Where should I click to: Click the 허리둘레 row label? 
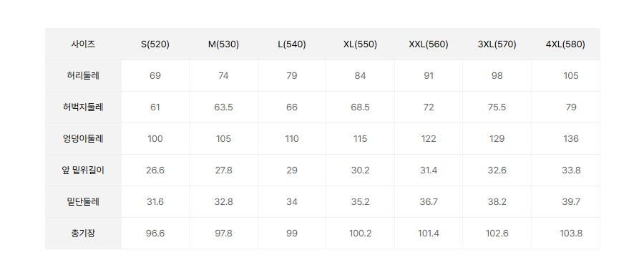click(83, 76)
